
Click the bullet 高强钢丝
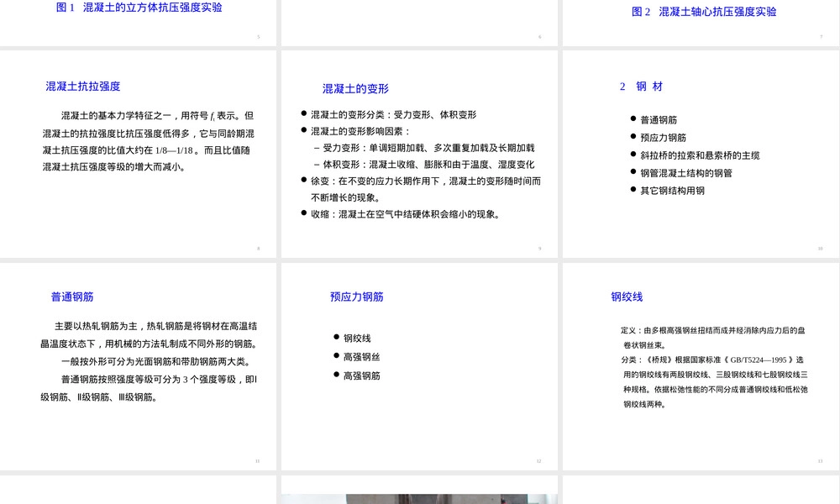(361, 357)
